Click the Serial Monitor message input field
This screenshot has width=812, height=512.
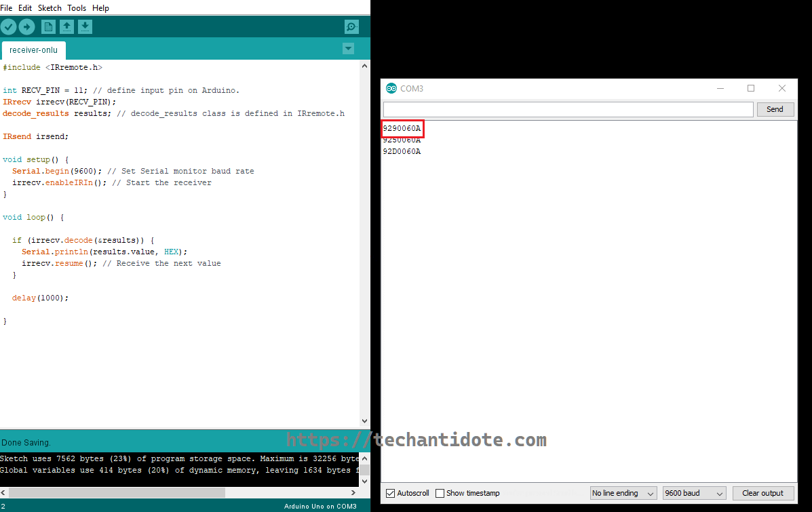(x=567, y=109)
